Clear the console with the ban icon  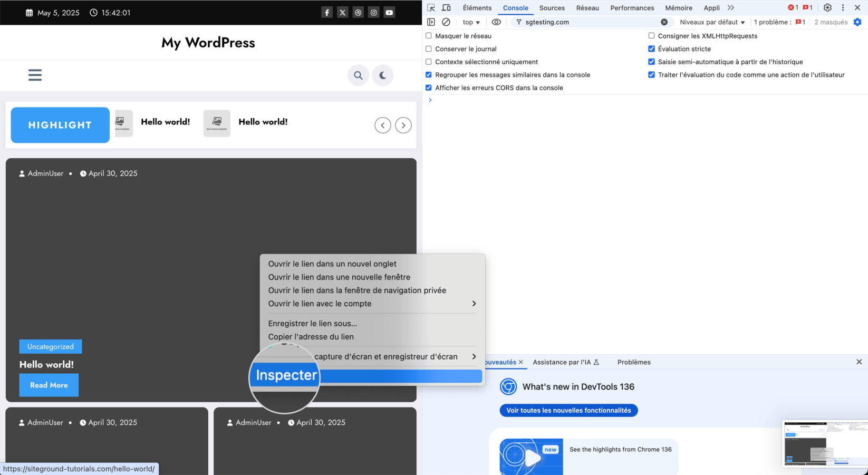click(x=446, y=22)
